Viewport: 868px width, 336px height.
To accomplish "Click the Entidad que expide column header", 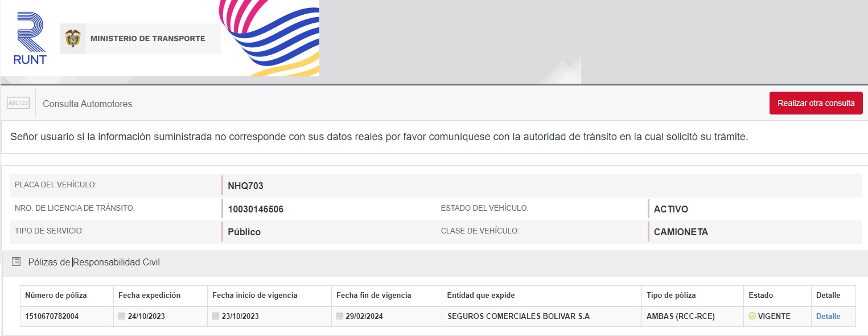I will (480, 295).
